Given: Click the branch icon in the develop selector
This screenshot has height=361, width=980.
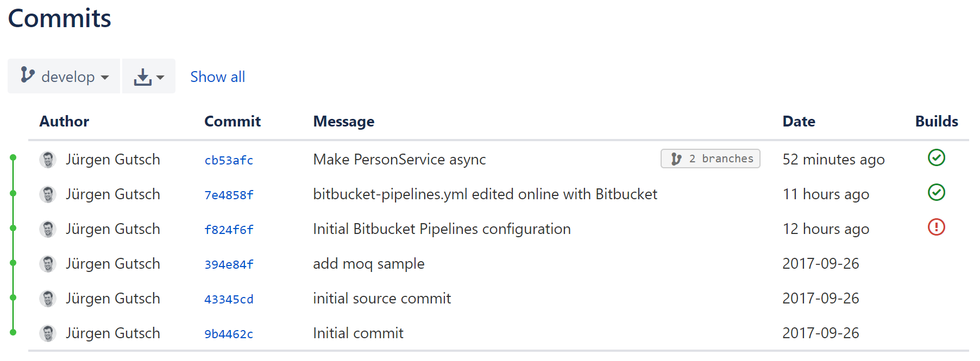Looking at the screenshot, I should [x=27, y=75].
